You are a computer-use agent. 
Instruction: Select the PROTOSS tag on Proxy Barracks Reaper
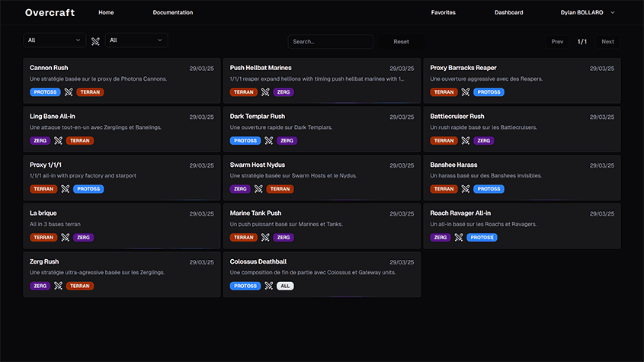point(489,92)
